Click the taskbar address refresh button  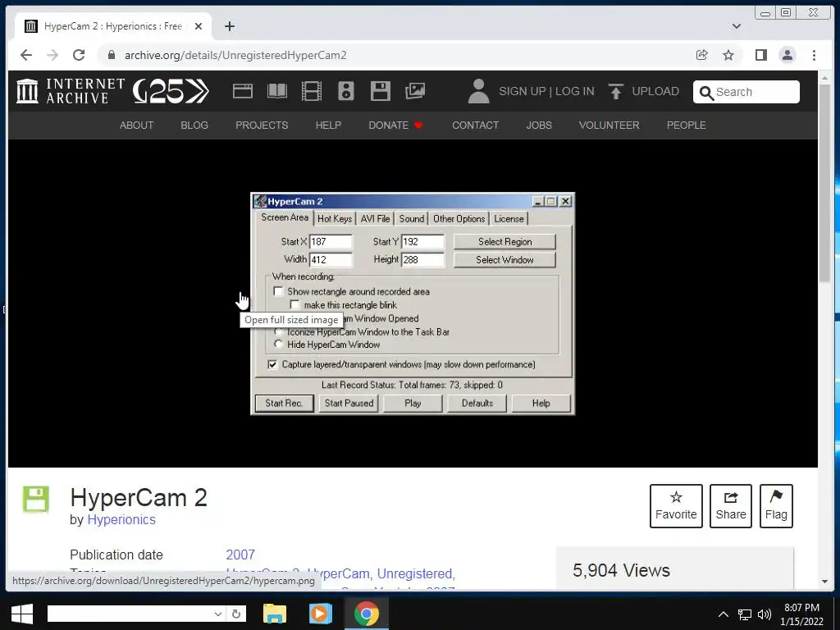[236, 614]
